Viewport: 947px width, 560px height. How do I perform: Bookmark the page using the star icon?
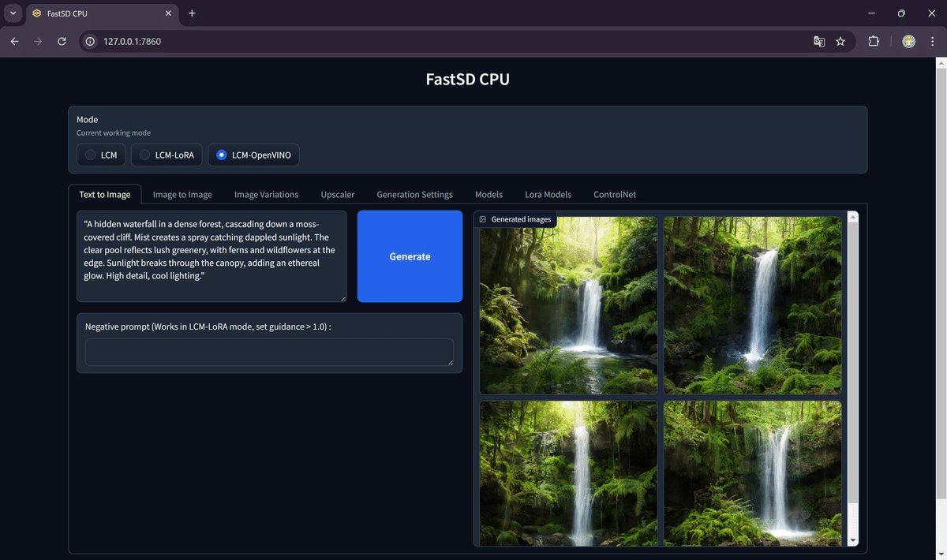(840, 41)
